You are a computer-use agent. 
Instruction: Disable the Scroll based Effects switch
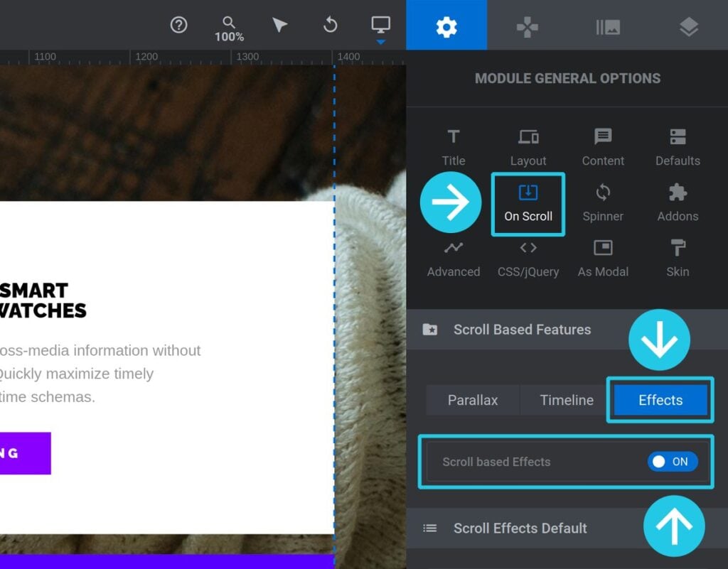click(x=672, y=462)
